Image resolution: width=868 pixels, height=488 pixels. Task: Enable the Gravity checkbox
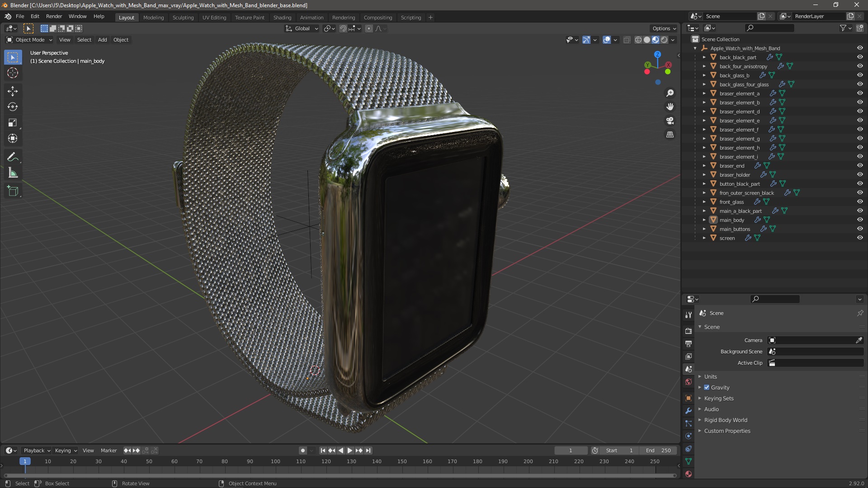pos(707,387)
